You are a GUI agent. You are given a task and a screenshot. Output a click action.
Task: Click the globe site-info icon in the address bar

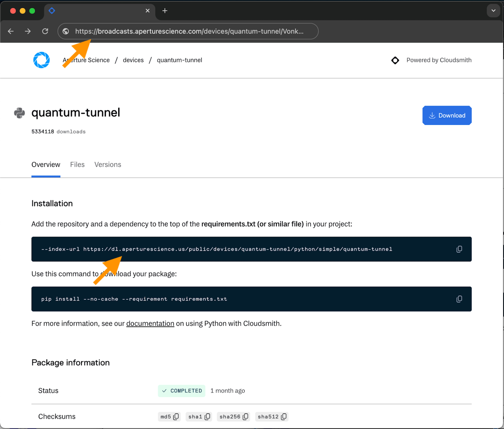[x=66, y=31]
